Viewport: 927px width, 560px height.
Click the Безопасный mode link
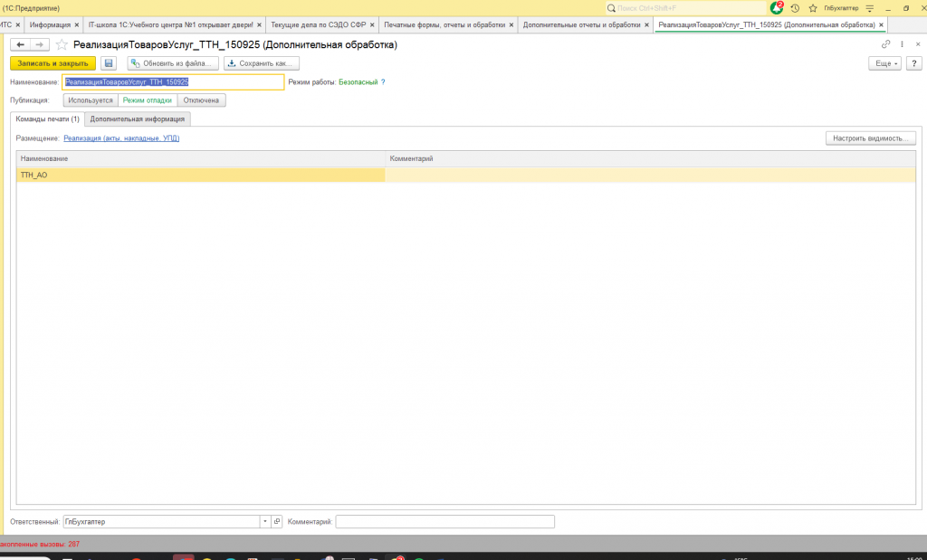point(358,82)
